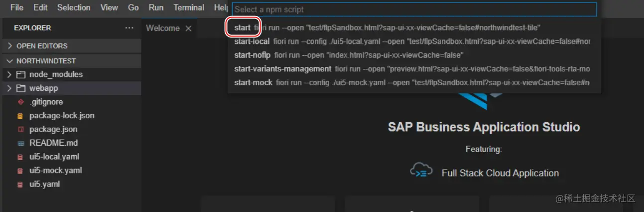Click the ui5-mock.yaml file icon
The height and width of the screenshot is (212, 644).
(x=20, y=171)
